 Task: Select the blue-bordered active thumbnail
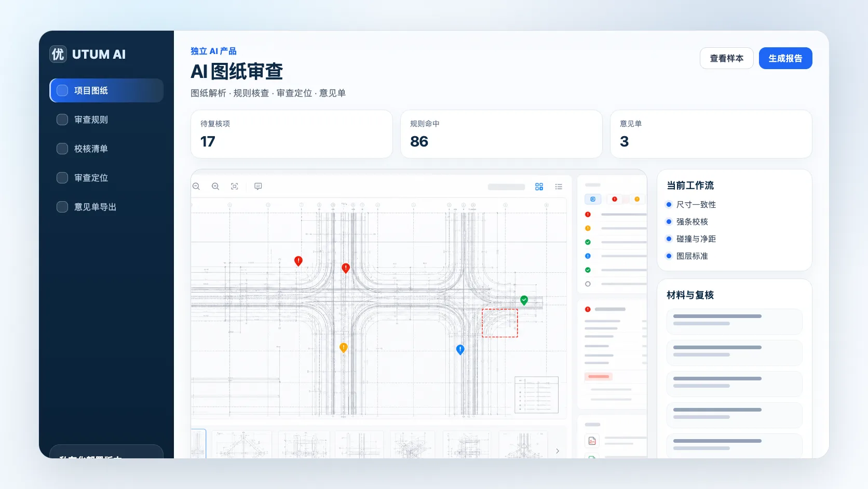point(198,444)
